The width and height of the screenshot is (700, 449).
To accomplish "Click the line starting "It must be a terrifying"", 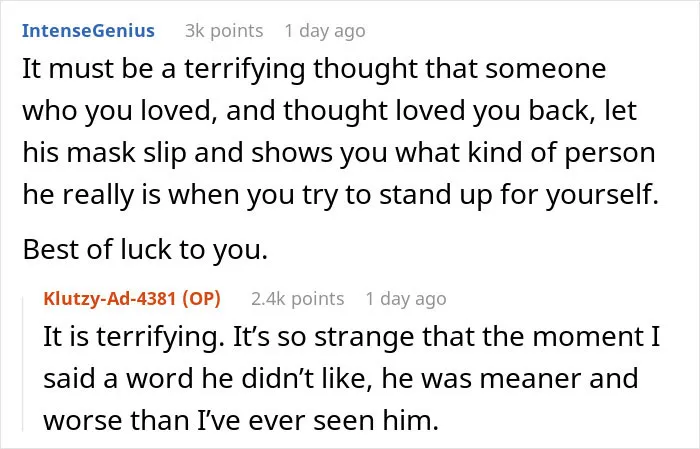I will (314, 69).
